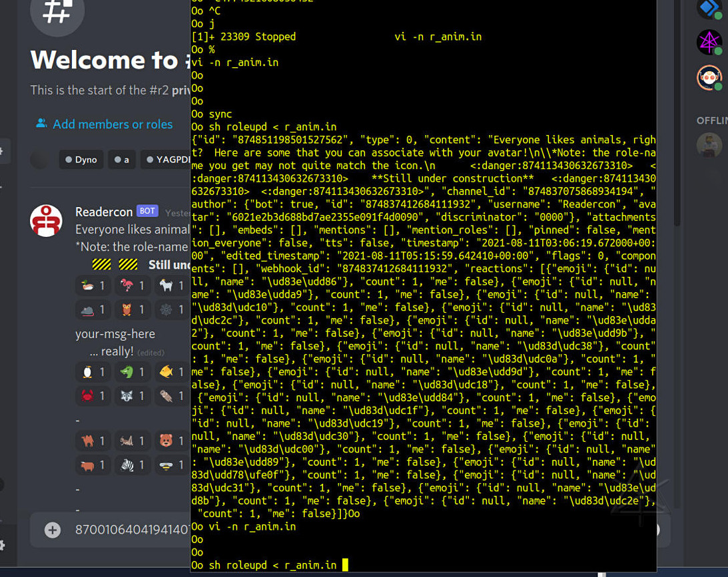The height and width of the screenshot is (577, 728).
Task: Open member with purple star avatar
Action: [x=709, y=43]
